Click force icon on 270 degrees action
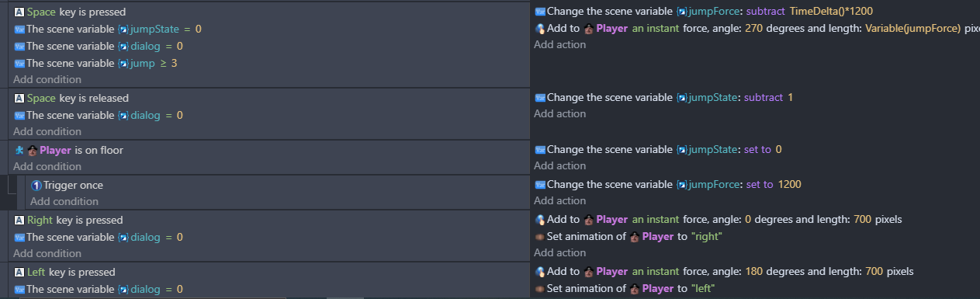The height and width of the screenshot is (299, 980). [x=540, y=29]
